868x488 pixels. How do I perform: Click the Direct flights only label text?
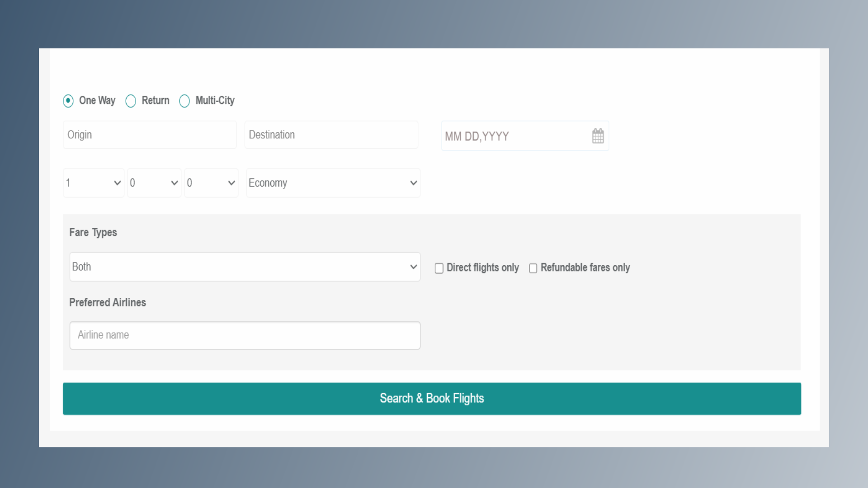click(482, 267)
